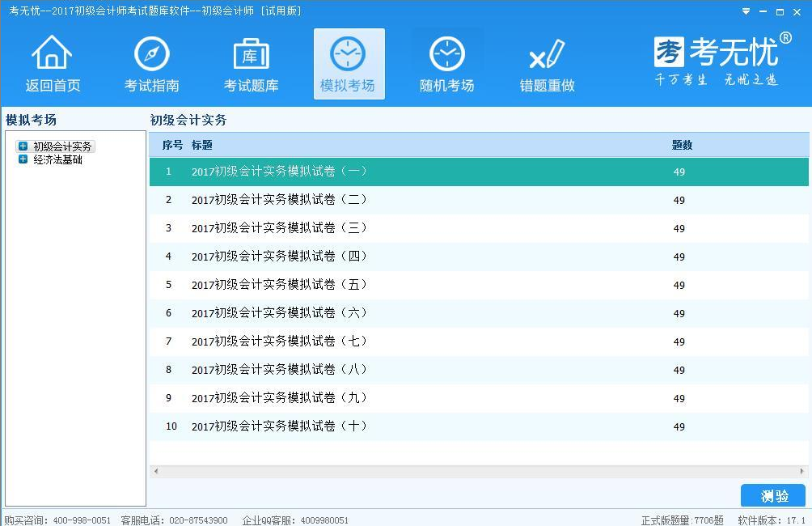Select 2017初级会计实务模拟试卷（五）
Viewport: 812px width, 526px height.
click(479, 285)
